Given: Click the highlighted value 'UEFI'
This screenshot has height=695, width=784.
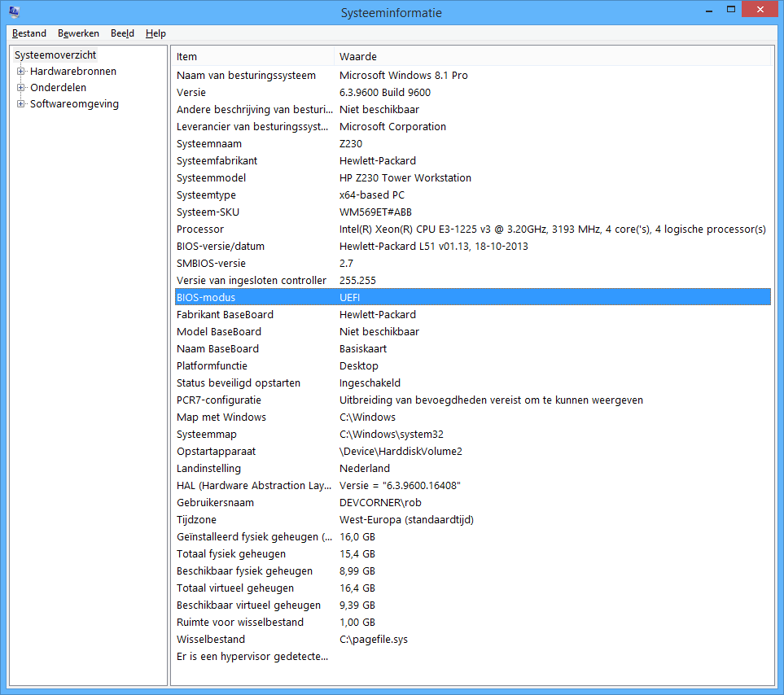Looking at the screenshot, I should pos(349,298).
